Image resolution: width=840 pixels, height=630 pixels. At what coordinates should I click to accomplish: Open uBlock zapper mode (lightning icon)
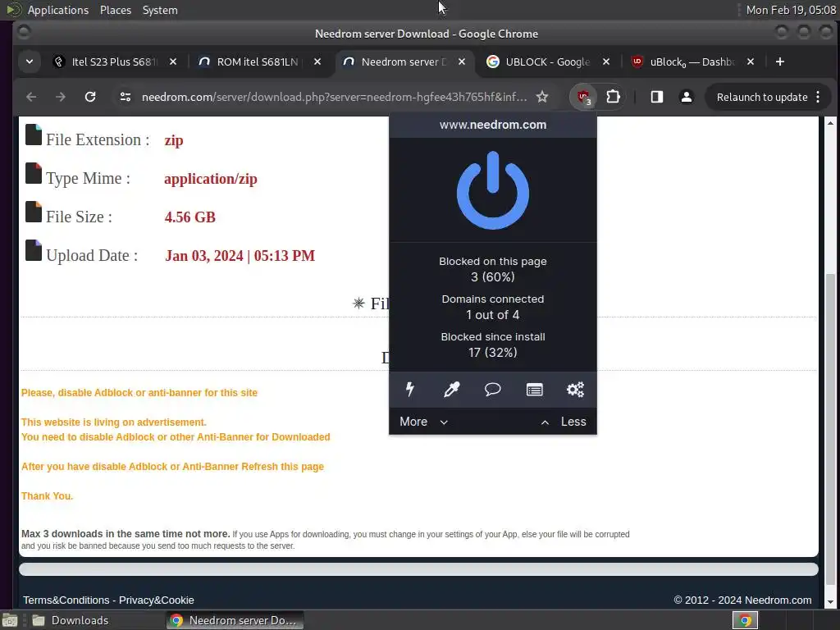click(x=410, y=390)
